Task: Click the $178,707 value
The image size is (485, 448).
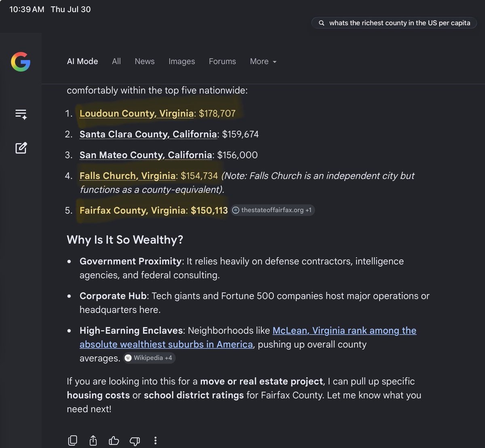Action: coord(217,113)
